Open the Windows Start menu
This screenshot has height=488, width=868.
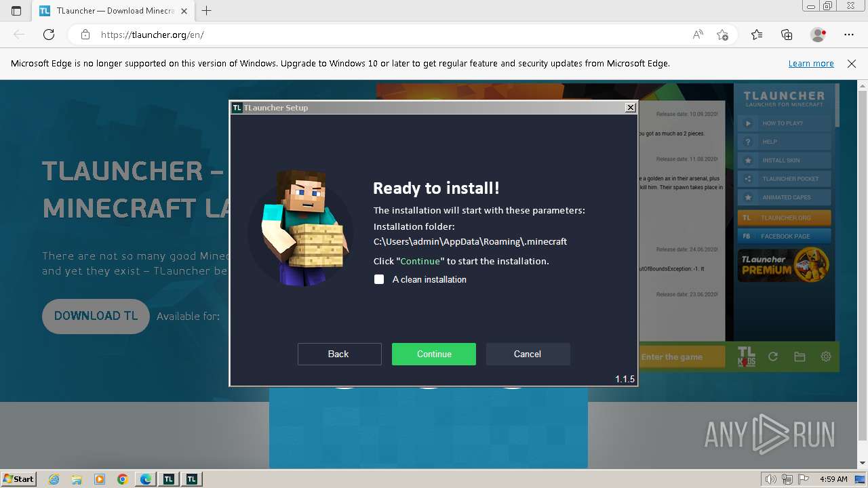[x=19, y=479]
